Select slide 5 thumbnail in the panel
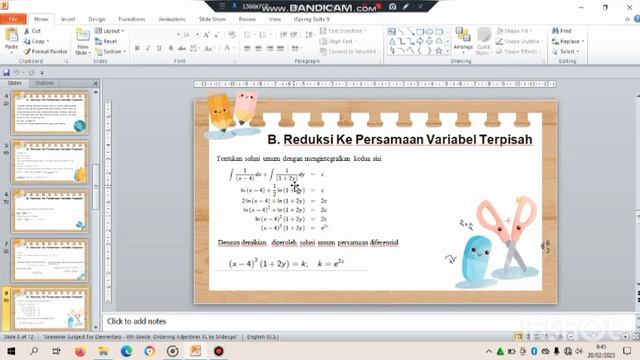Viewport: 640px width, 360px height. 50,162
